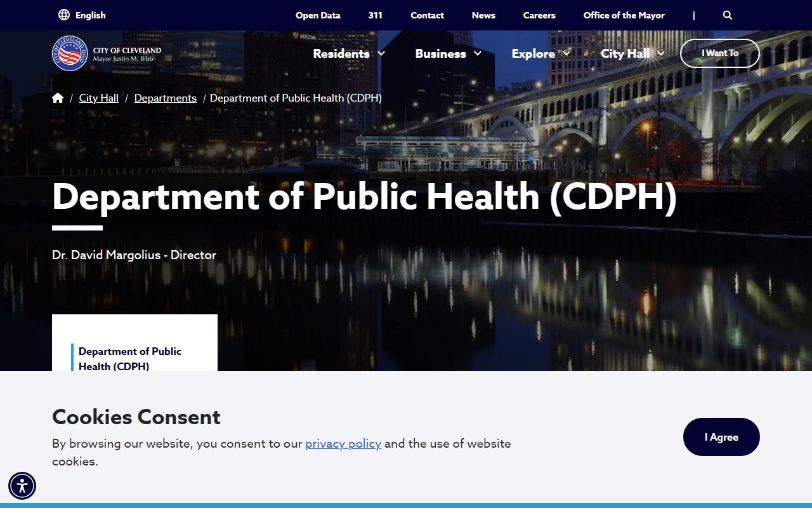Expand the Explore menu chevron

tap(566, 54)
